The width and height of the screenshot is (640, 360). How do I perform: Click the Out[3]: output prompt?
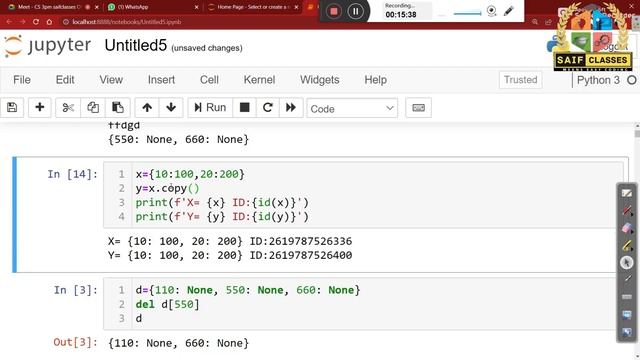76,342
